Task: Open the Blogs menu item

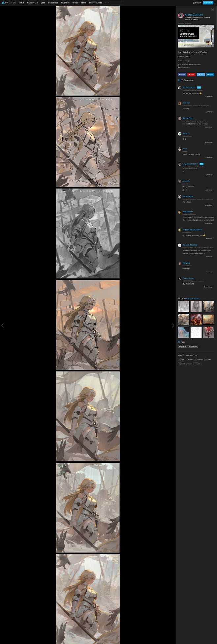Action: click(x=75, y=3)
